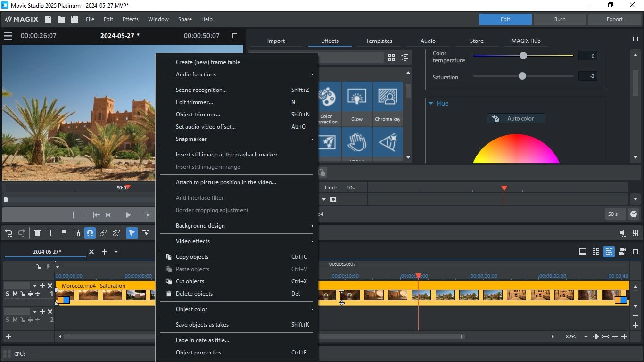Click the Saturation slider handle
The height and width of the screenshot is (362, 644).
coord(522,76)
